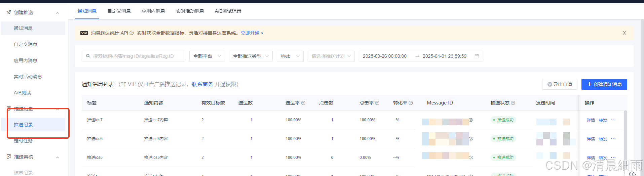The width and height of the screenshot is (644, 176).
Task: Click the 立即开通 link
Action: click(x=252, y=33)
